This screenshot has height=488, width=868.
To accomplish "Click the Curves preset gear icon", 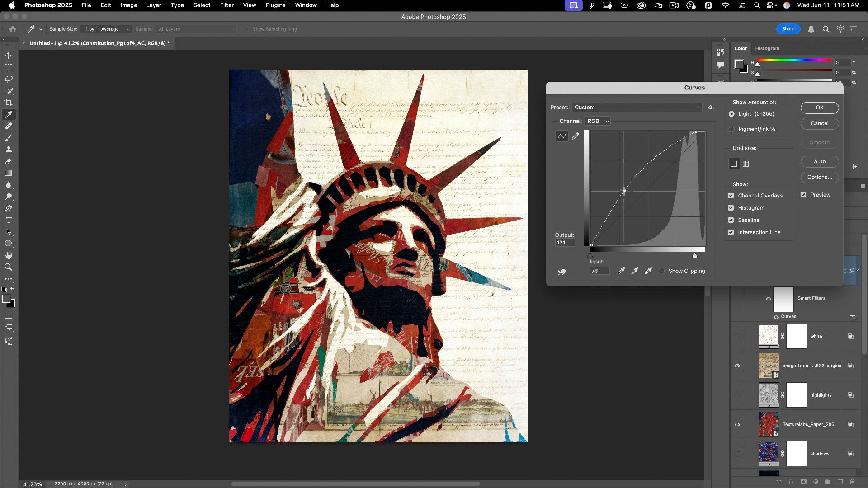I will (x=711, y=108).
